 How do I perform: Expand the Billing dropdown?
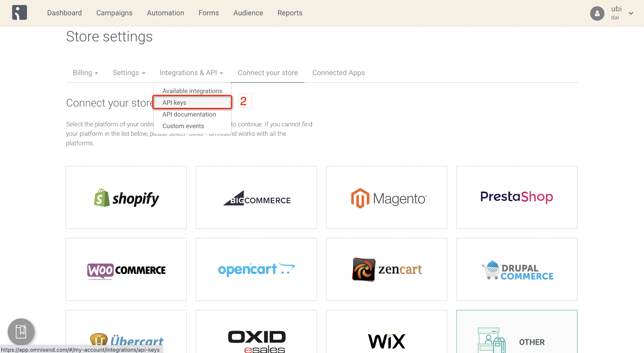(x=85, y=73)
